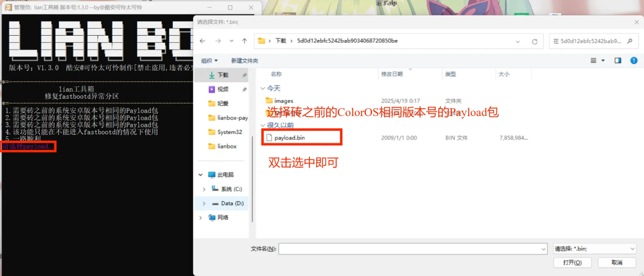Open the file dialog help icon
This screenshot has height=276, width=644.
pyautogui.click(x=633, y=61)
